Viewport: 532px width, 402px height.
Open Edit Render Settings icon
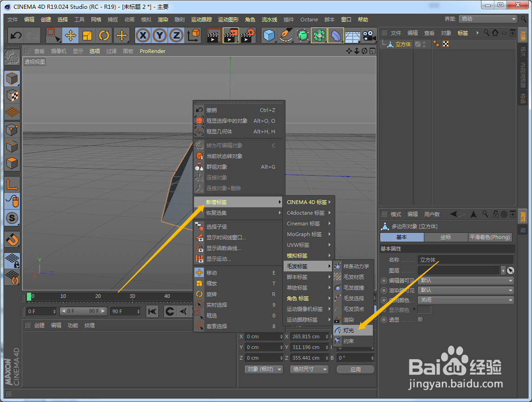[x=248, y=35]
